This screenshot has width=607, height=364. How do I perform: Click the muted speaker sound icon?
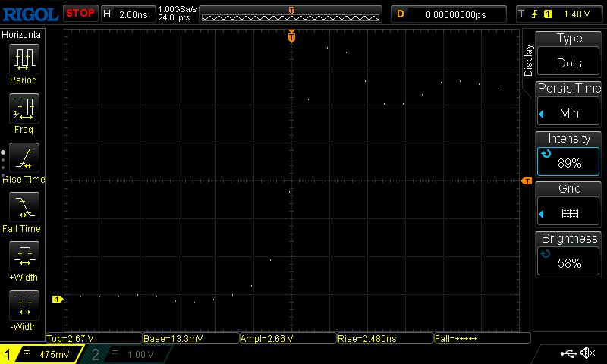coord(588,353)
